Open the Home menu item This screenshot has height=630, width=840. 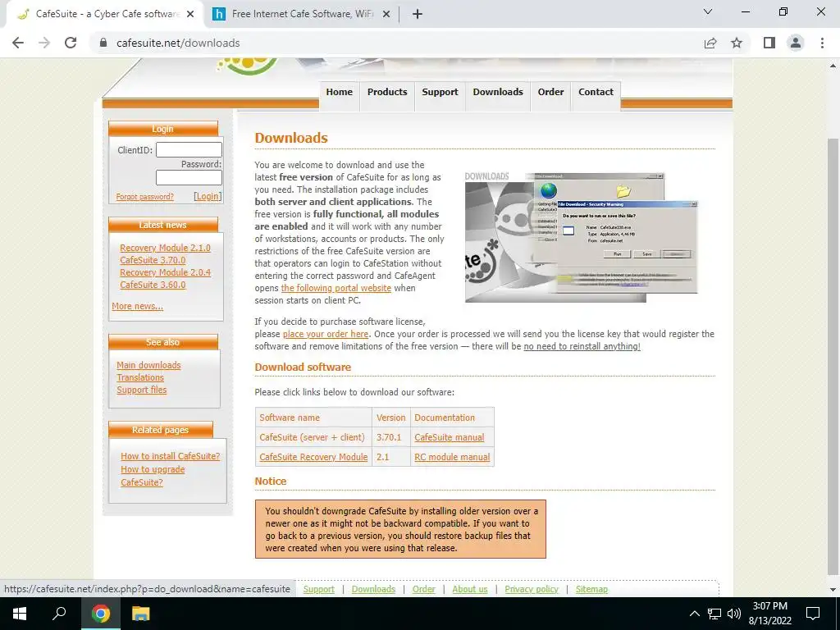pos(339,92)
